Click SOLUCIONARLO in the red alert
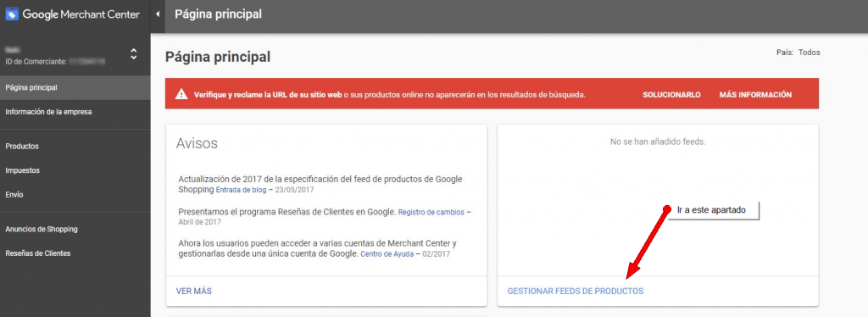868x317 pixels. click(671, 95)
